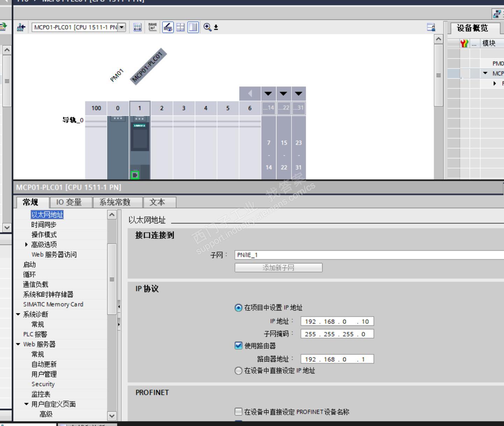
Task: Click the topology view icon at top right
Action: [497, 14]
